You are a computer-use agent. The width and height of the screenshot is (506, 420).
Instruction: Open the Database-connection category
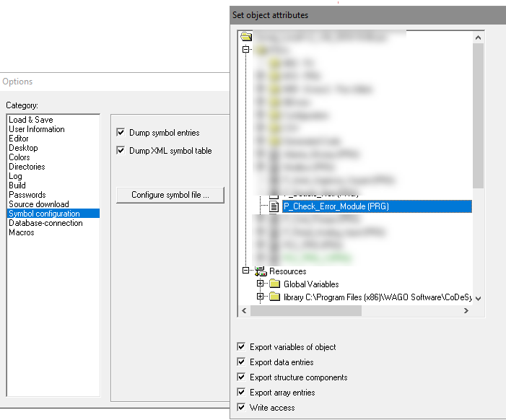(45, 223)
